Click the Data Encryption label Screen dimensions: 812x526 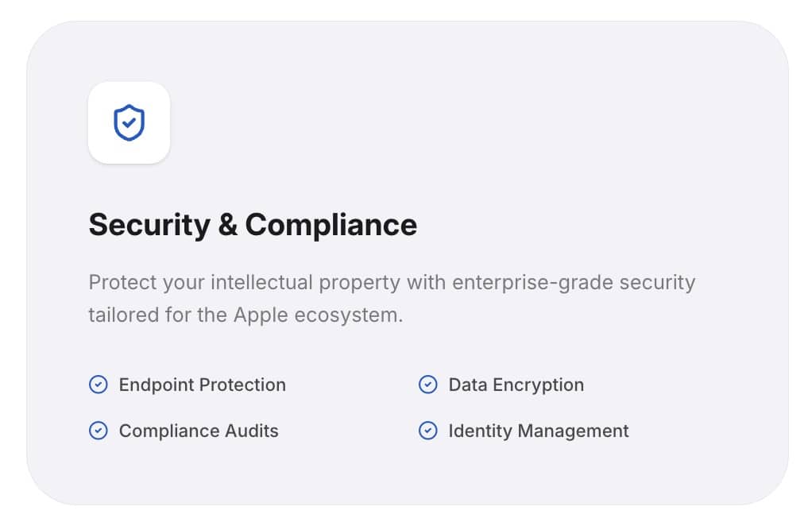(x=516, y=385)
